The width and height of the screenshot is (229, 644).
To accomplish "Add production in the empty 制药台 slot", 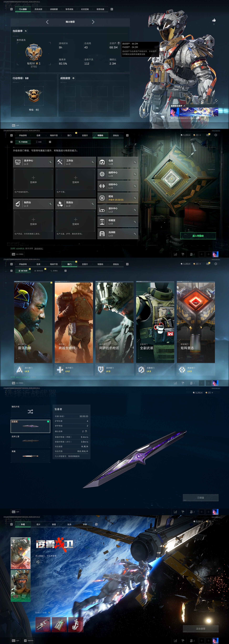I will point(33,221).
